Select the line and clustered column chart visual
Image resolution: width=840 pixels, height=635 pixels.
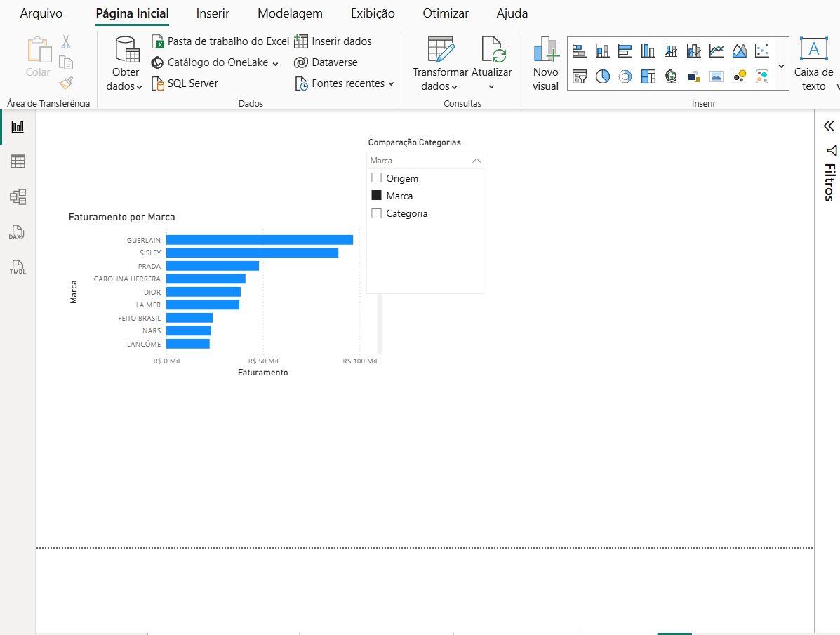(694, 51)
